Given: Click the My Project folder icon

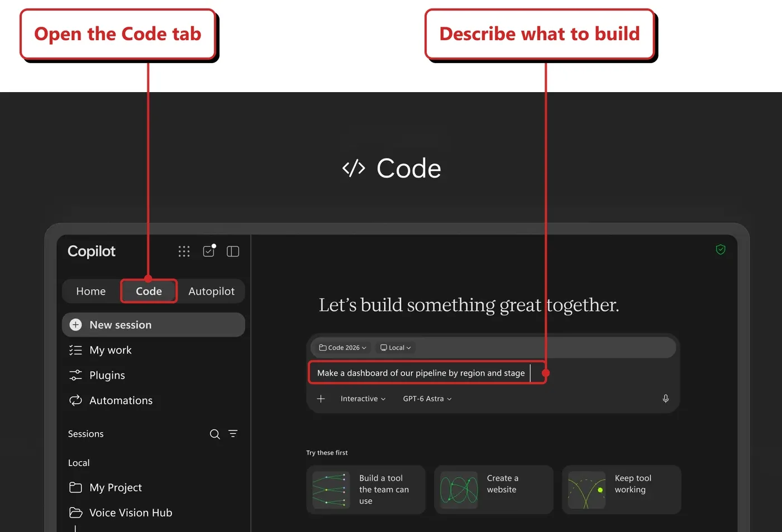Looking at the screenshot, I should pyautogui.click(x=75, y=487).
